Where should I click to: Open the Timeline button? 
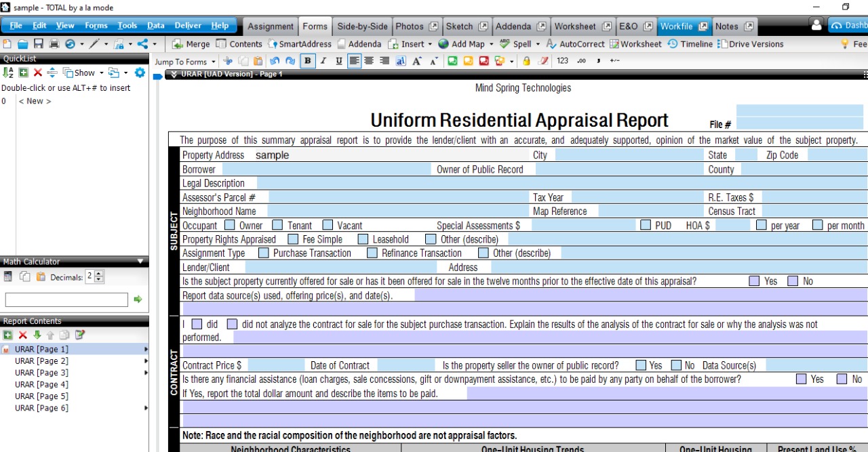click(x=690, y=44)
